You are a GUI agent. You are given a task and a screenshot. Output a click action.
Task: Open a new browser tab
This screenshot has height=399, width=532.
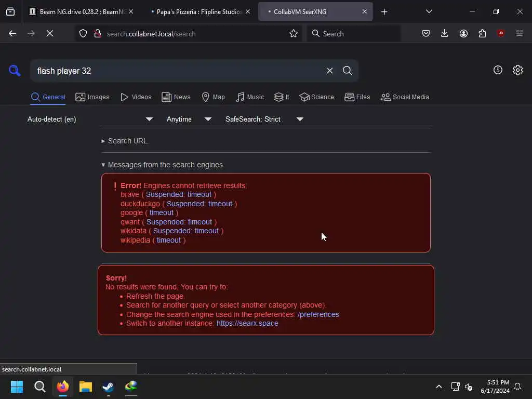pos(384,12)
